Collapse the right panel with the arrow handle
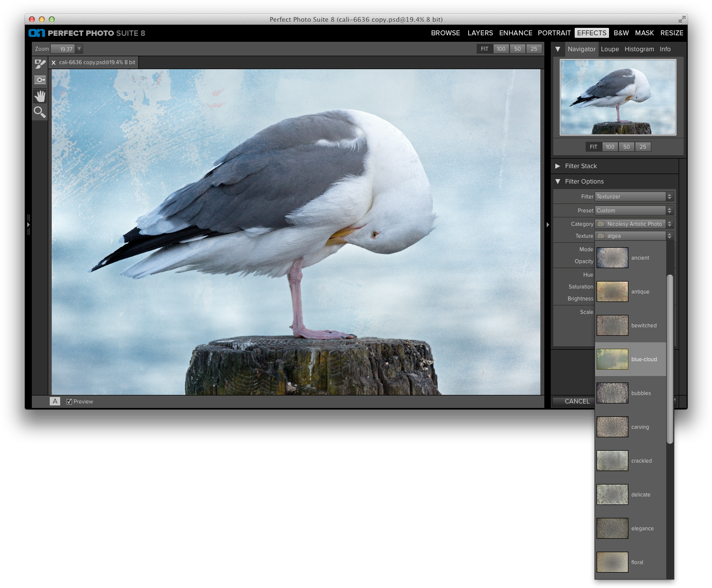This screenshot has height=588, width=712. (548, 225)
